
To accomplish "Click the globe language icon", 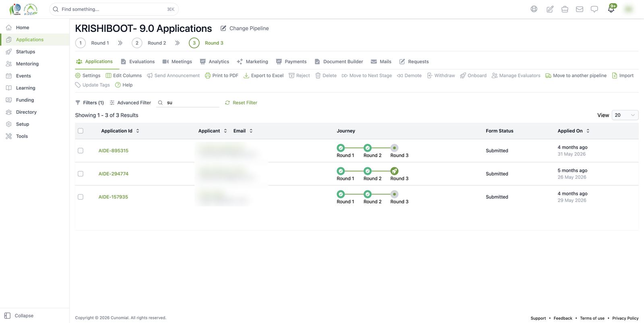I will click(x=534, y=9).
